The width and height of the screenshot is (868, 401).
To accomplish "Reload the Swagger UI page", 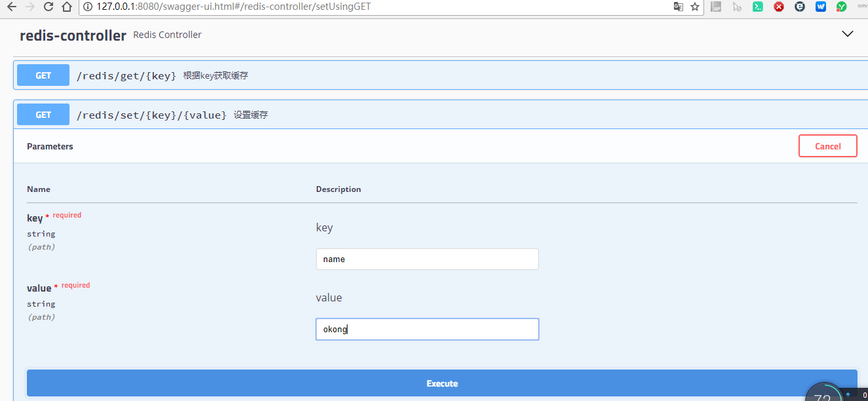I will pos(48,7).
